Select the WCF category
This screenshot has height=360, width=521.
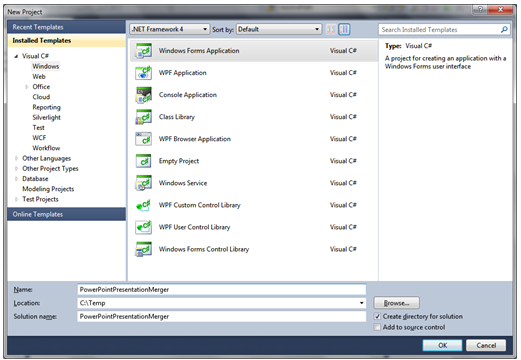pyautogui.click(x=39, y=138)
